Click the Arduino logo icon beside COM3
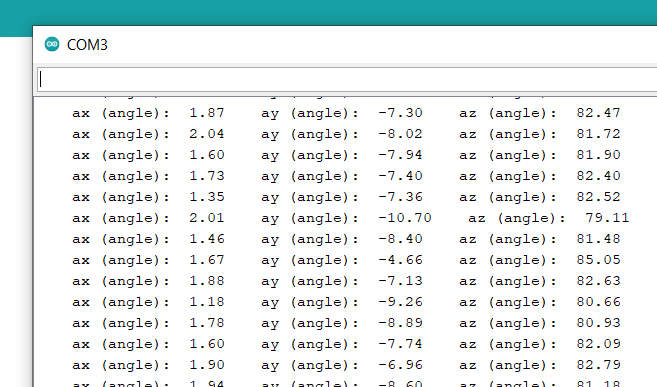657x387 pixels. point(52,44)
